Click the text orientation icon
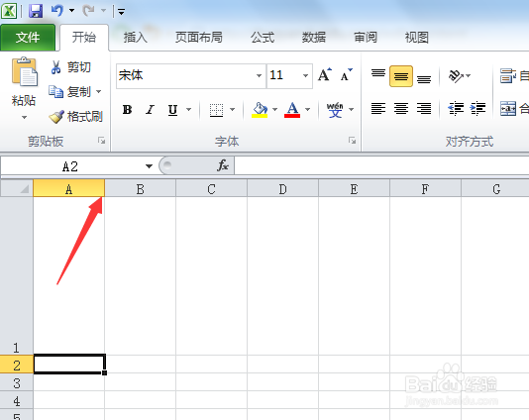This screenshot has width=529, height=420. pos(456,76)
